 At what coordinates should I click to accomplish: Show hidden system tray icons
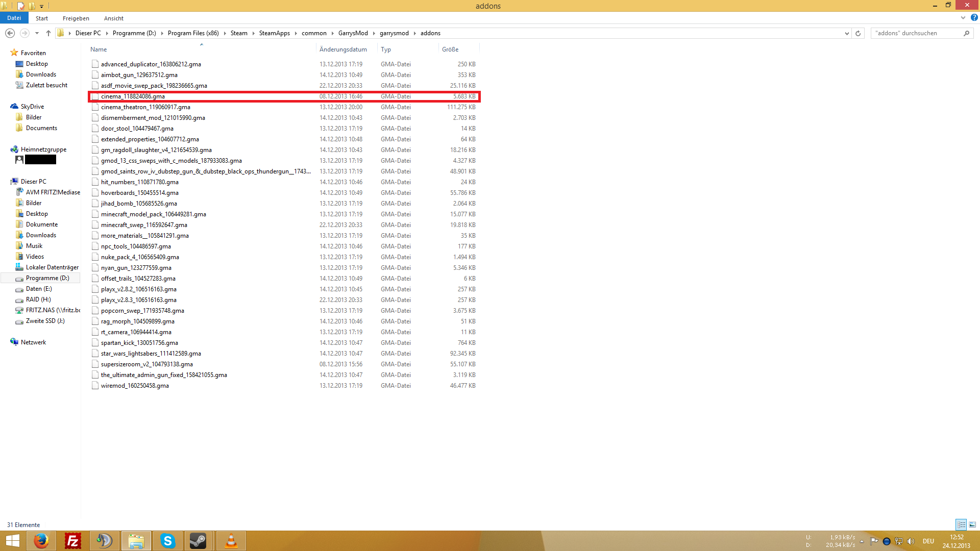tap(862, 541)
